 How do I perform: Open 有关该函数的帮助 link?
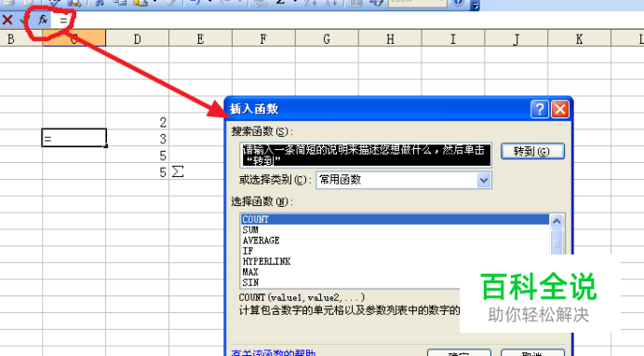274,352
